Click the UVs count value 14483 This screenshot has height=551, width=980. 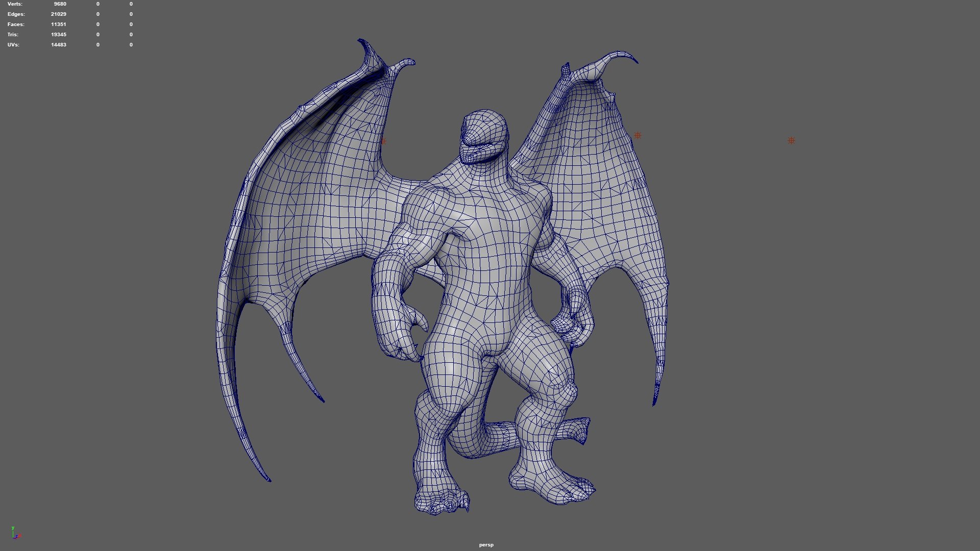click(59, 45)
